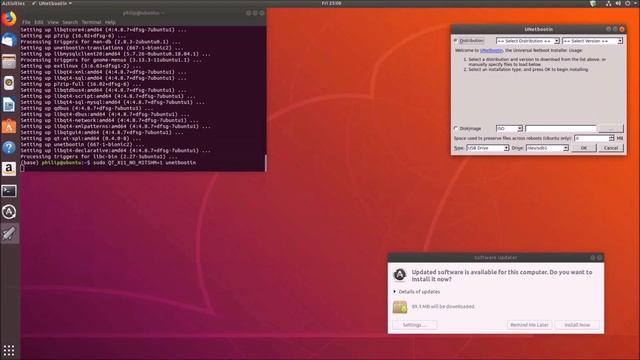Open the volume icon in top bar
The width and height of the screenshot is (640, 360).
point(618,3)
